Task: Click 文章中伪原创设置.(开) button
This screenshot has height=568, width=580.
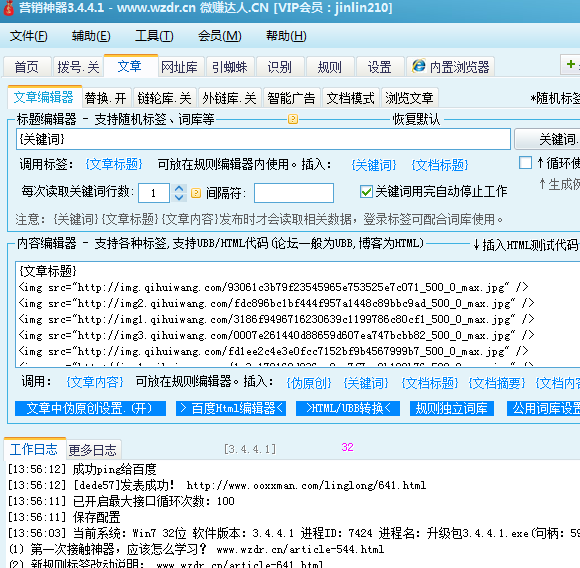Action: 90,408
